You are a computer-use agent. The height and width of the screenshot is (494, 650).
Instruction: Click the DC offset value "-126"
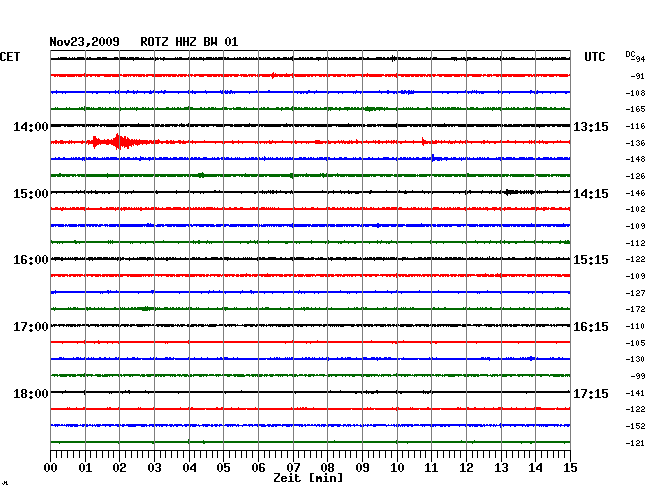(635, 176)
